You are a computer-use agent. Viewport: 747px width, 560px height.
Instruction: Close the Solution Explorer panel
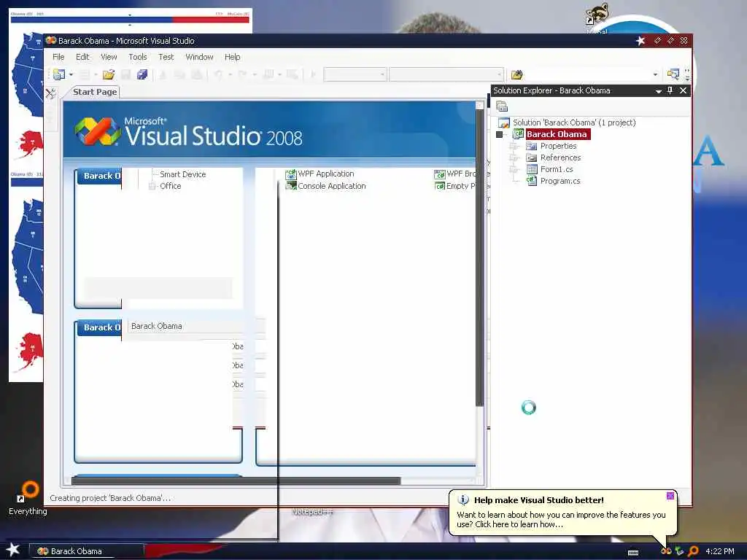pyautogui.click(x=683, y=90)
